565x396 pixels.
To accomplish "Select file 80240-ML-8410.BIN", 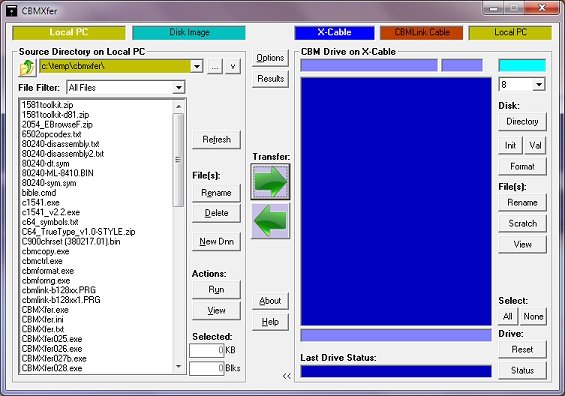I will click(x=58, y=173).
